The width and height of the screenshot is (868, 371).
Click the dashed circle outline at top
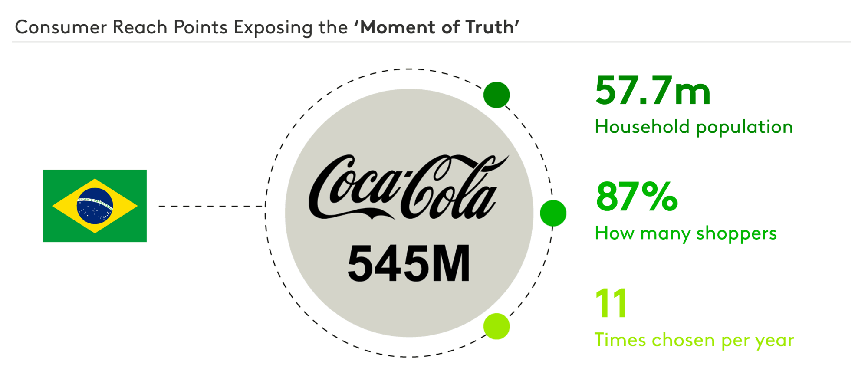[x=409, y=69]
